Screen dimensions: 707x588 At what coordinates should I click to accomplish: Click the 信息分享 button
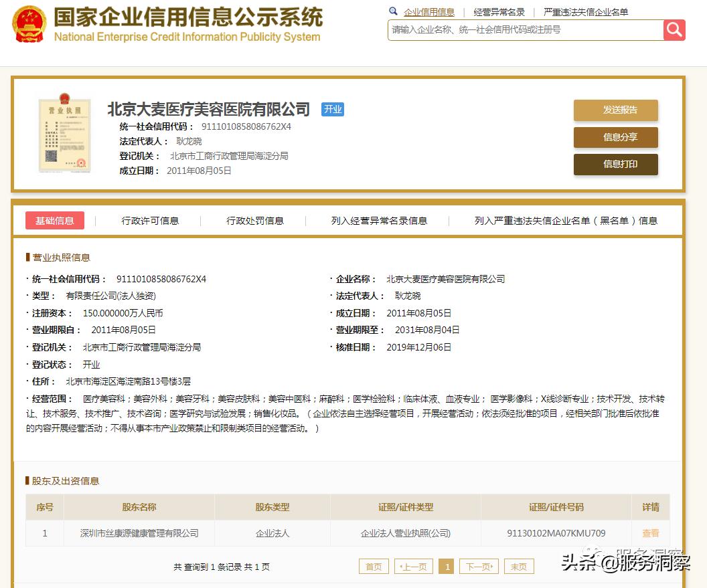pyautogui.click(x=615, y=137)
